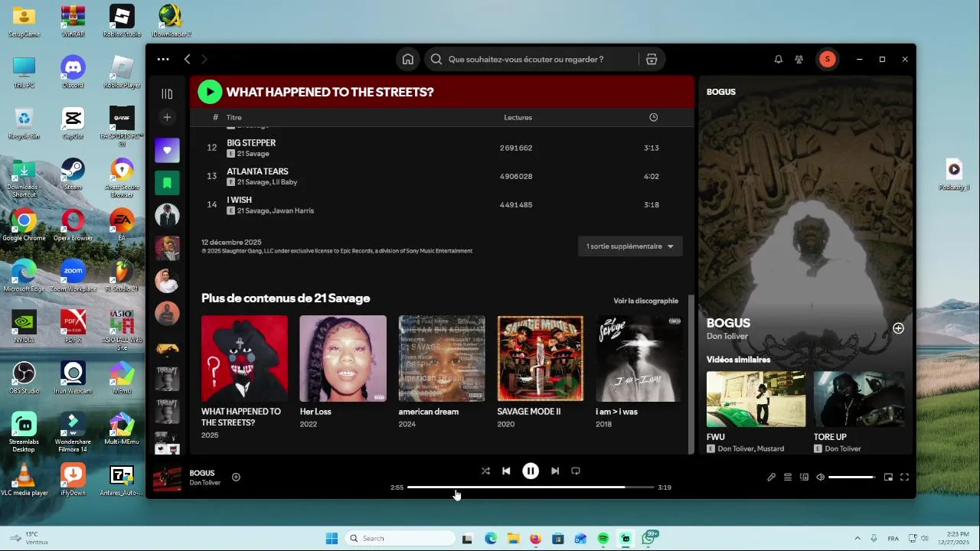Viewport: 980px width, 551px height.
Task: Open VLC media player desktop icon
Action: tap(24, 480)
